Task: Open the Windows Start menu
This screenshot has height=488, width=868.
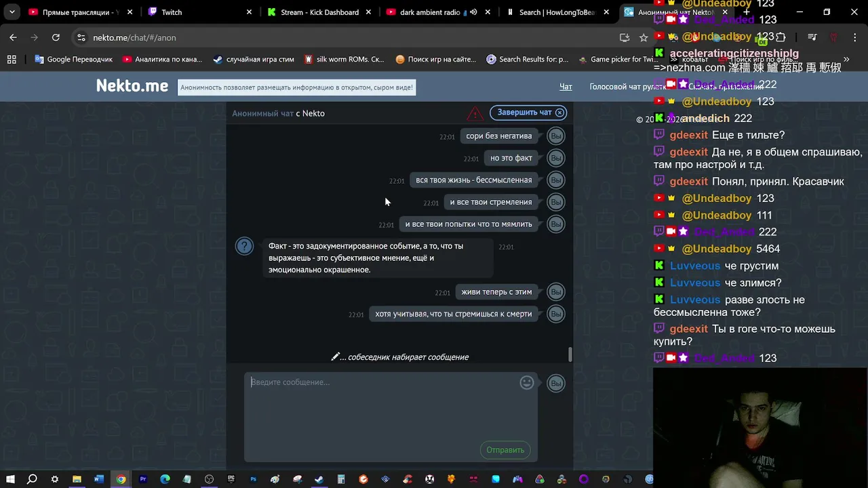Action: click(x=10, y=479)
